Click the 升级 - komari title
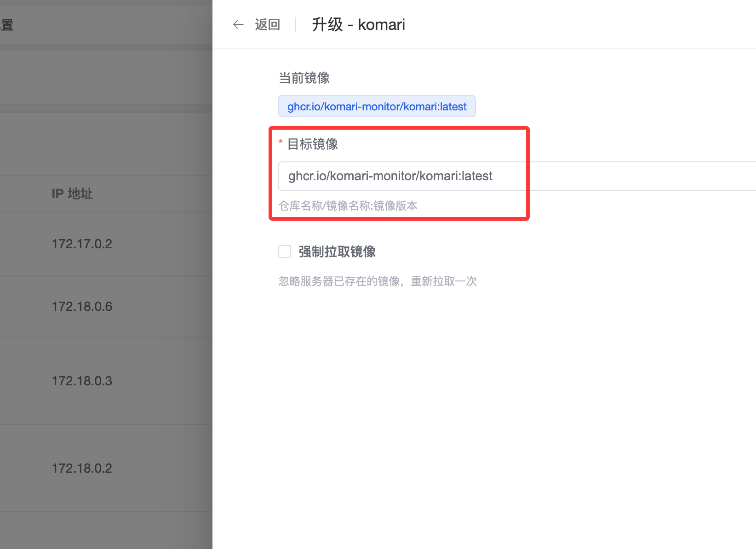Viewport: 756px width, 549px height. pyautogui.click(x=359, y=24)
